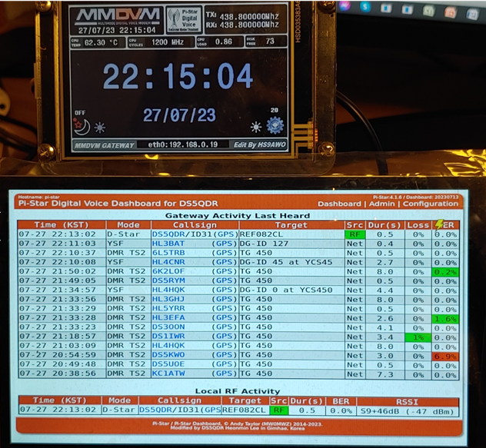This screenshot has height=448, width=486.
Task: Click the lightning bolt BER column header
Action: tap(445, 225)
